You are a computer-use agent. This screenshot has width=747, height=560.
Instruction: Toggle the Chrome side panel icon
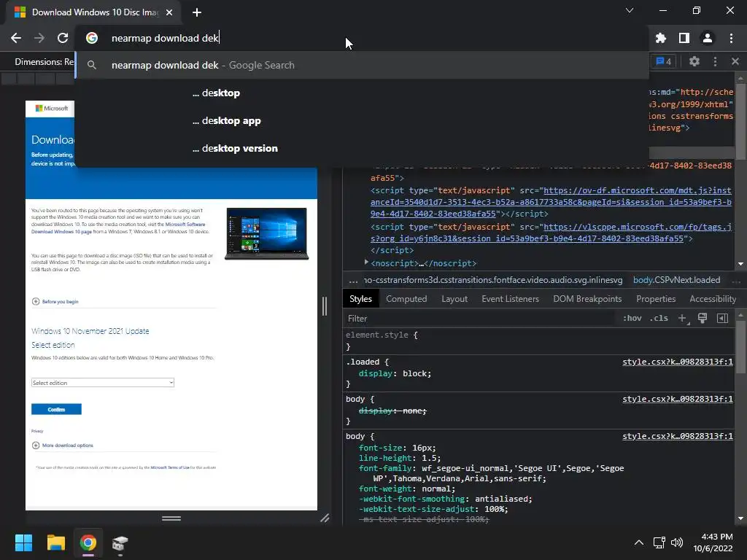pyautogui.click(x=684, y=38)
